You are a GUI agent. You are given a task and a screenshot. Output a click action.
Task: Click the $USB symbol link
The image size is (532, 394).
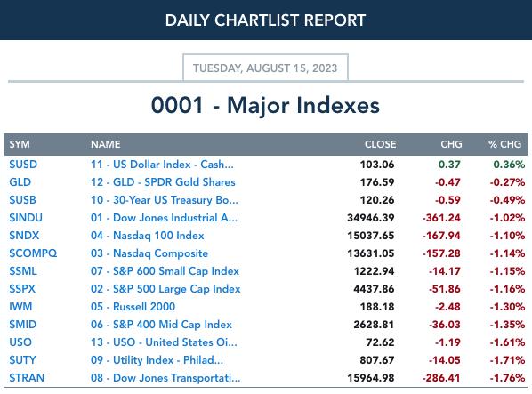(22, 200)
